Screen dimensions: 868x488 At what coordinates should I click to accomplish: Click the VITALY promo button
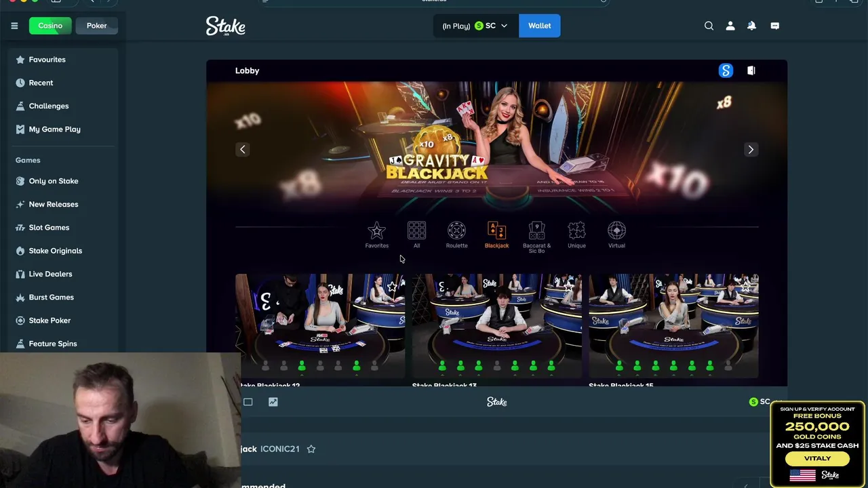click(x=817, y=458)
